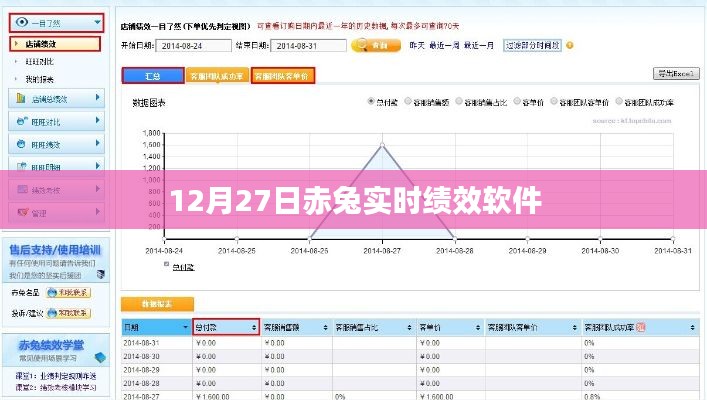Click the blue book icon in 赤兔绩效学堂

[100, 358]
